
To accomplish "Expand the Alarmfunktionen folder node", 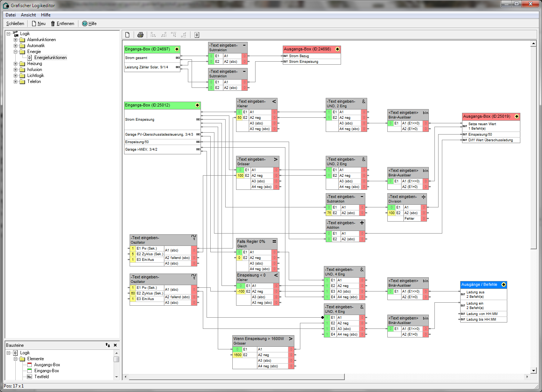I will pos(16,40).
